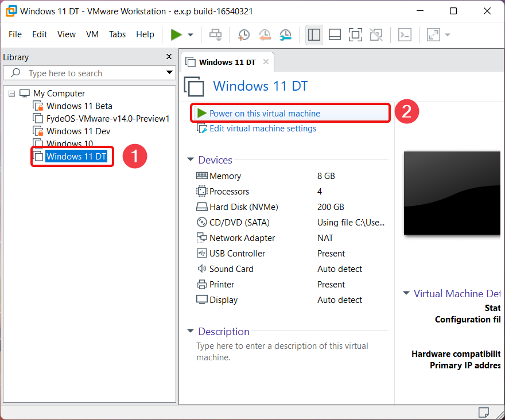The height and width of the screenshot is (420, 505).
Task: Open the Snapshot Manager icon
Action: click(x=285, y=34)
